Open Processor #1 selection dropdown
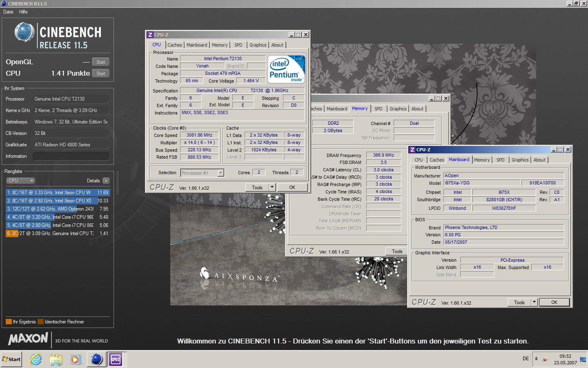The image size is (588, 368). (x=202, y=173)
